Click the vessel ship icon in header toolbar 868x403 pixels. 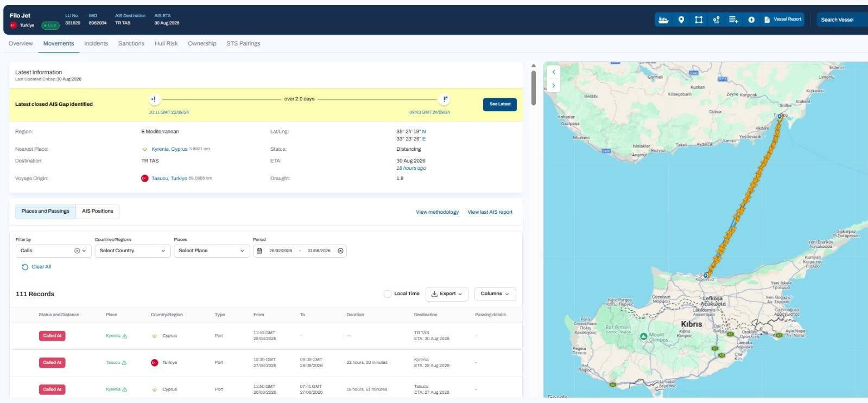pos(663,20)
